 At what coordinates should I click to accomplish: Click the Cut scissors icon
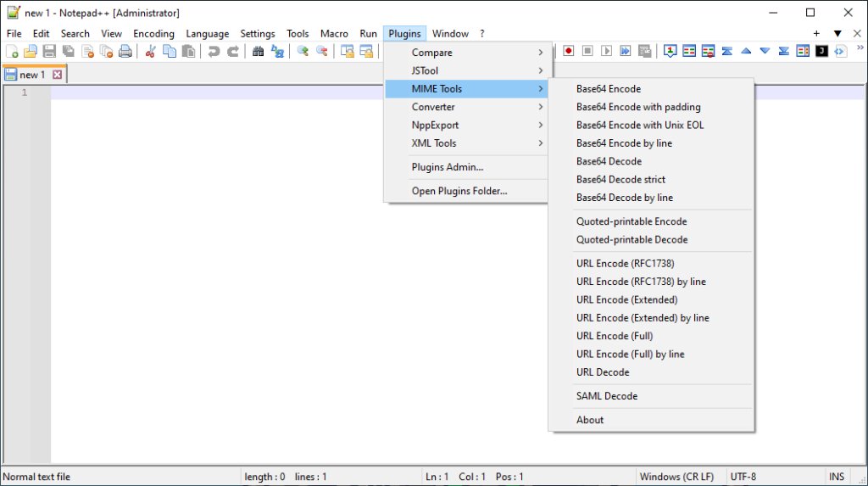(150, 52)
